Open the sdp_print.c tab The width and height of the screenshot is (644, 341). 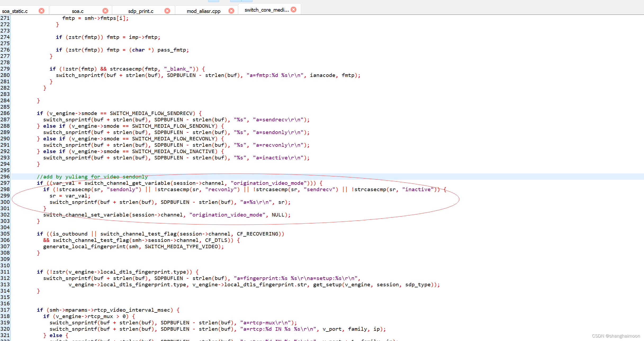pyautogui.click(x=141, y=11)
